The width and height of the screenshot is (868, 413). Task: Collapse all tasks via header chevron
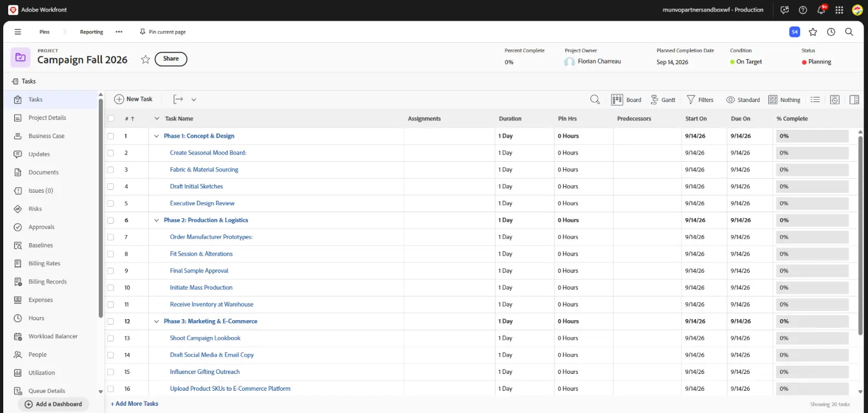pyautogui.click(x=156, y=118)
